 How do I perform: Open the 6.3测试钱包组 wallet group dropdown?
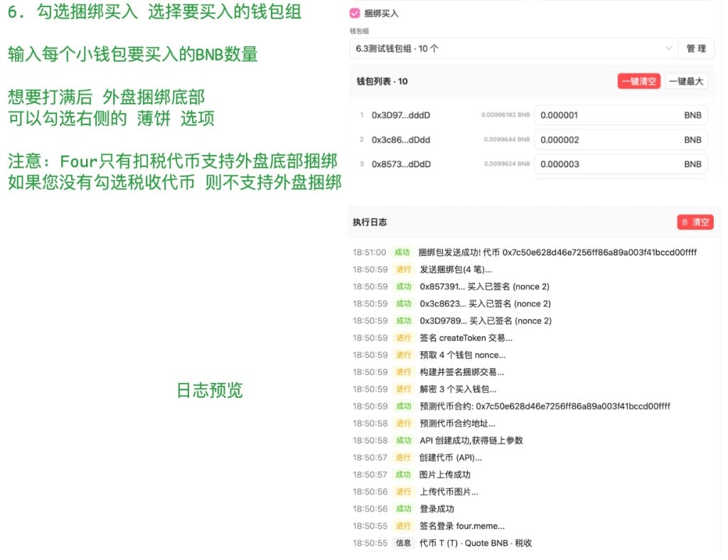513,49
